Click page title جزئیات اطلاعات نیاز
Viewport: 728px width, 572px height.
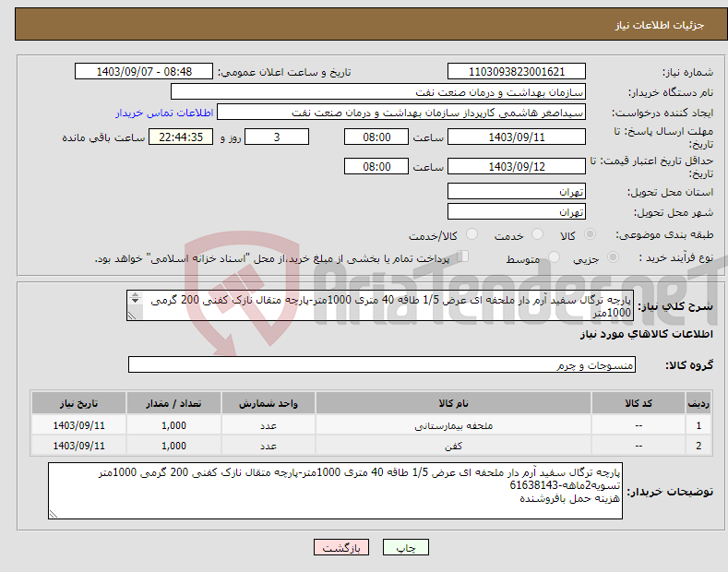pos(660,25)
